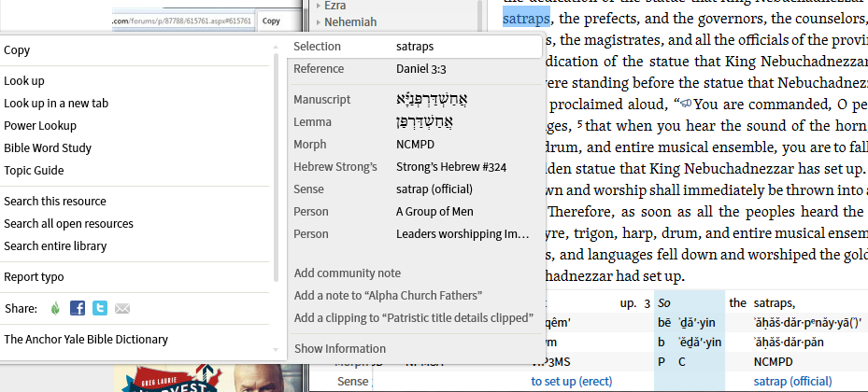Select the Hebrew Strong's #324 row

(450, 167)
